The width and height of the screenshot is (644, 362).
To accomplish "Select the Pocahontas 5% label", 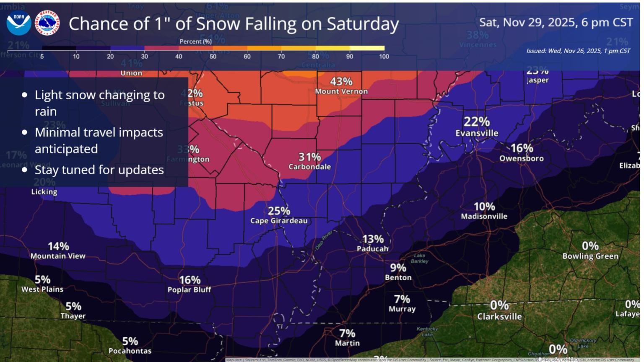I will coord(130,346).
